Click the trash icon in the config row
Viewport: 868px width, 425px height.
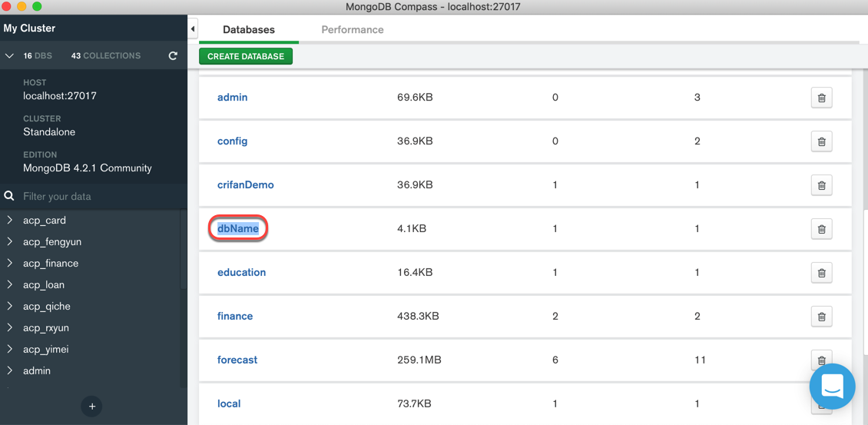click(821, 141)
